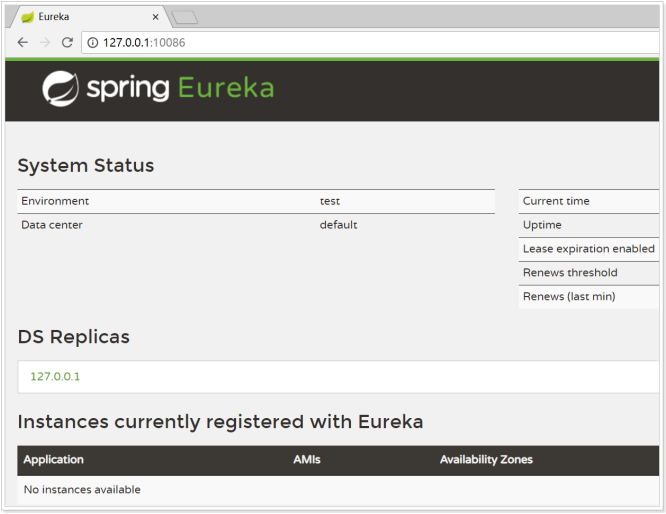Click the Environment row label
Viewport: 666px width, 514px height.
[55, 201]
